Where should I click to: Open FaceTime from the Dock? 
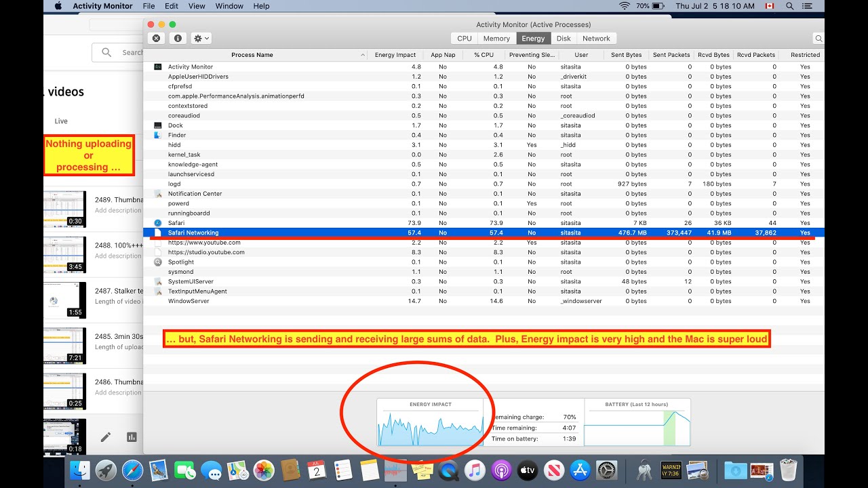coord(185,470)
